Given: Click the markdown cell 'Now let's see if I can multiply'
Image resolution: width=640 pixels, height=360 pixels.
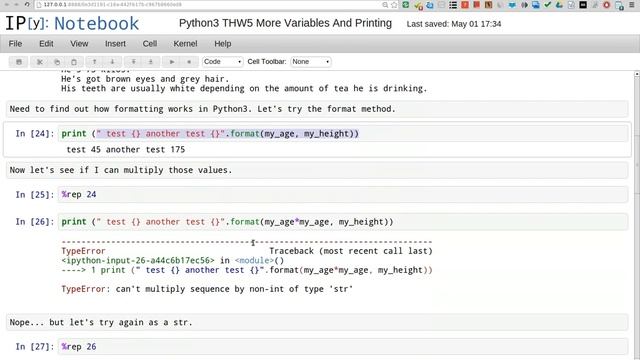Looking at the screenshot, I should (x=317, y=170).
